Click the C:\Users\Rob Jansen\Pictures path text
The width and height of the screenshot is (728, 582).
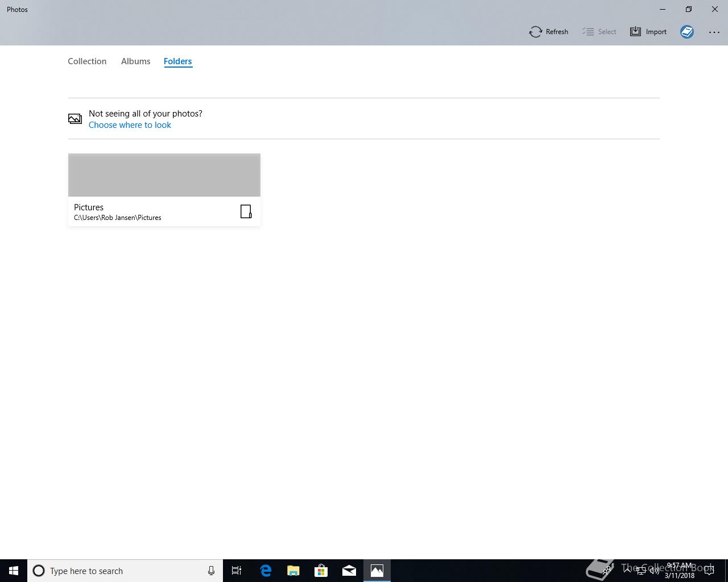tap(118, 218)
